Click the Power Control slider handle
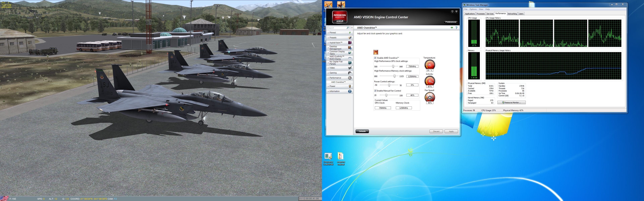 [x=389, y=85]
